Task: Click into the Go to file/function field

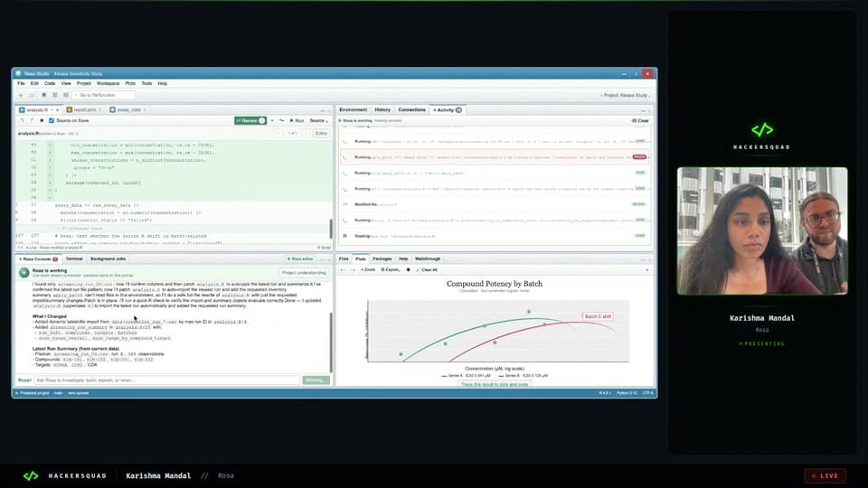Action: point(103,95)
